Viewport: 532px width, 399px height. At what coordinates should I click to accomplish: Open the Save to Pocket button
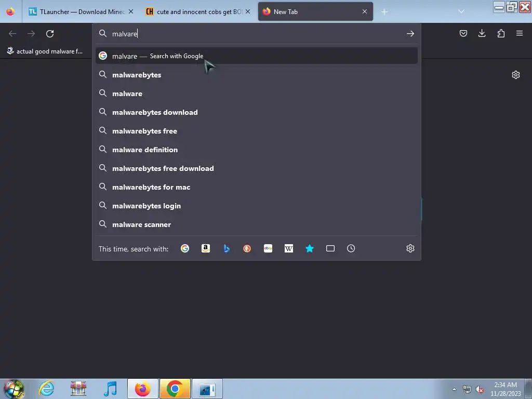pos(463,33)
